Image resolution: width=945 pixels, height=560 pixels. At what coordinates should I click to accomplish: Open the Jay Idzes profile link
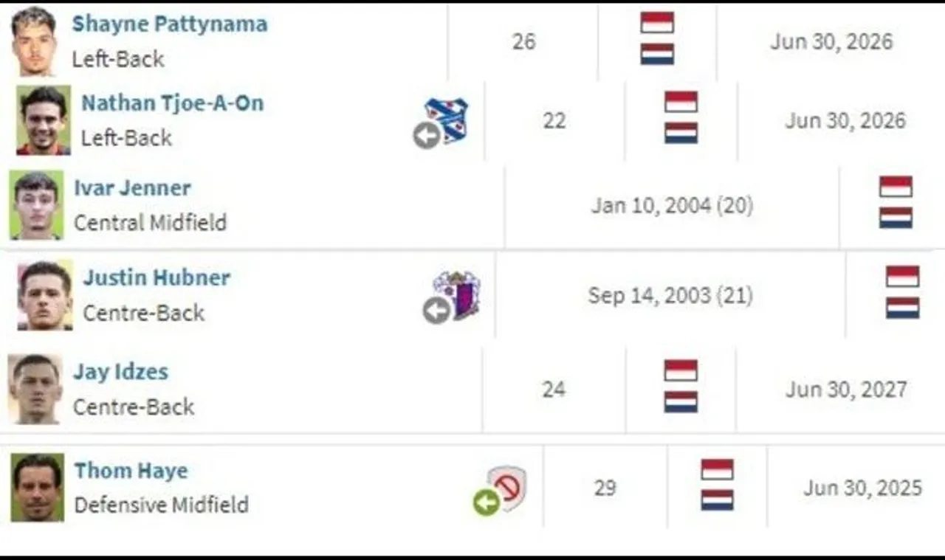tap(120, 371)
